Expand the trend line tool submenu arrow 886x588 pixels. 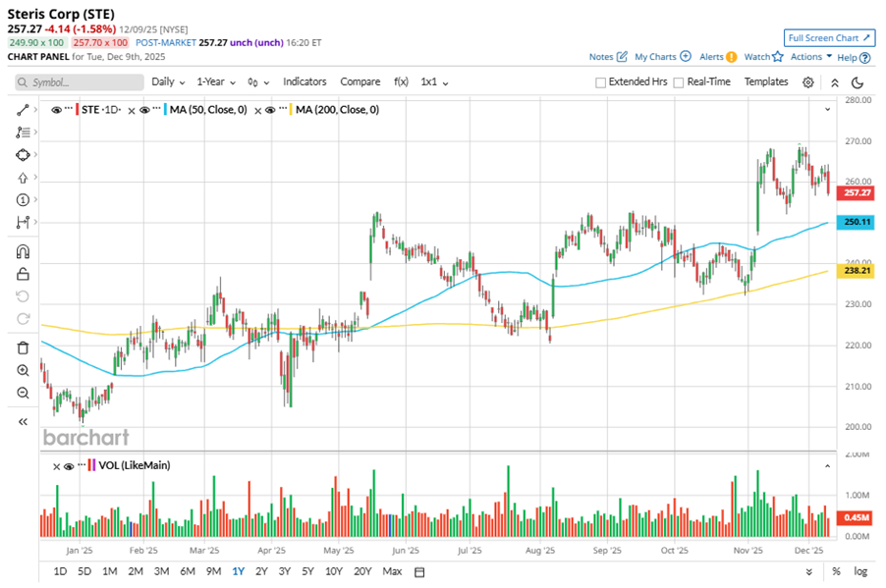pyautogui.click(x=35, y=110)
